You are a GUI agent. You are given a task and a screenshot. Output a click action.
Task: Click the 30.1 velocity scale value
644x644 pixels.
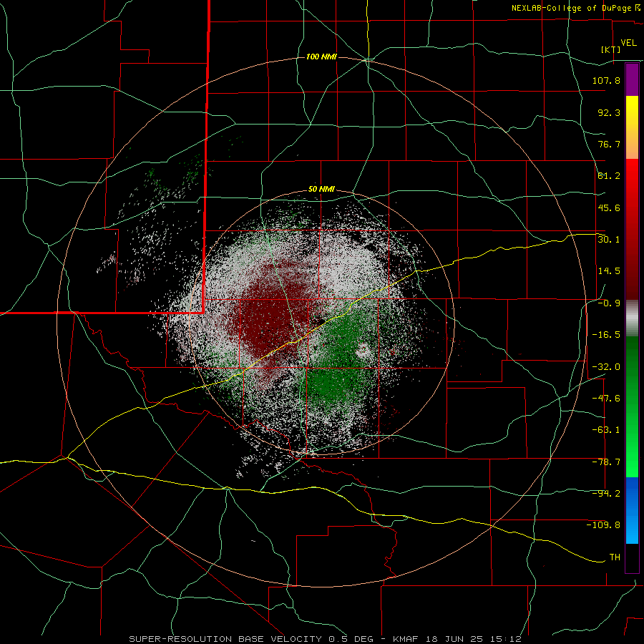click(x=609, y=239)
